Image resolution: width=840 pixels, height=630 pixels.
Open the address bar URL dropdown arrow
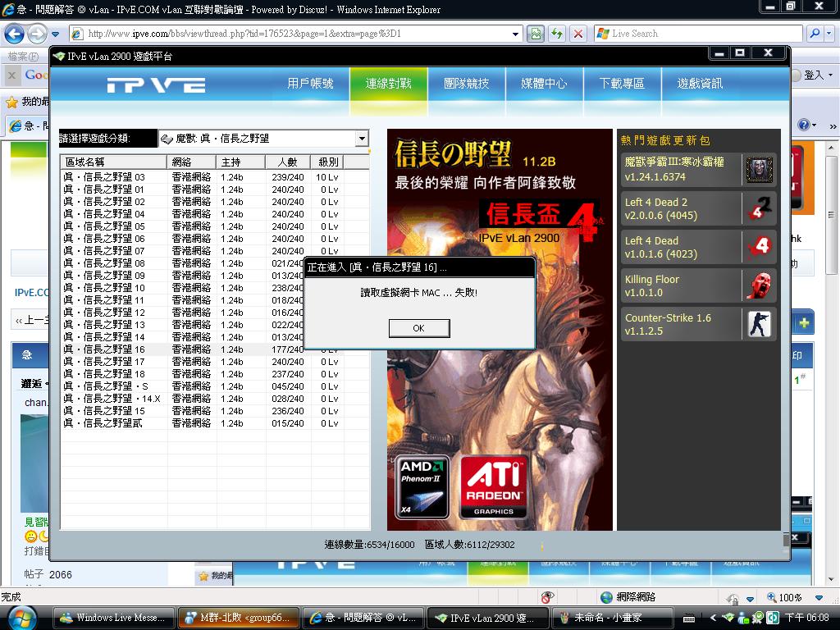pyautogui.click(x=516, y=34)
